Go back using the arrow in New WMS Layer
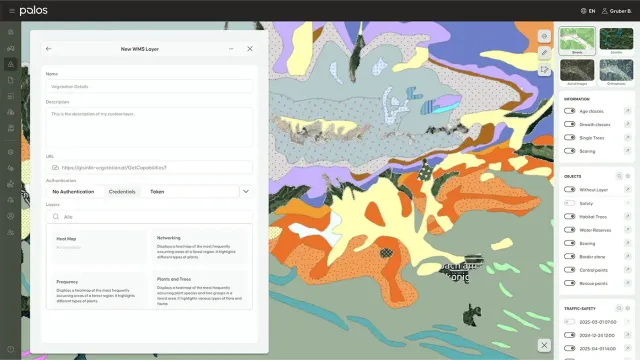The width and height of the screenshot is (640, 360). point(49,49)
